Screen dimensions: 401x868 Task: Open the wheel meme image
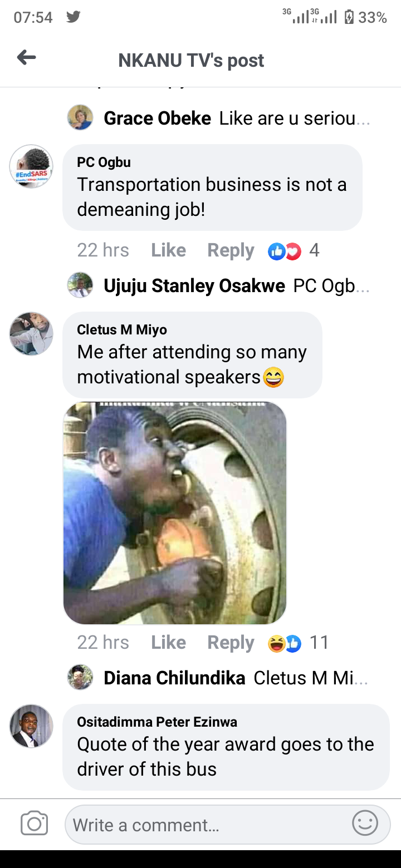pos(175,512)
